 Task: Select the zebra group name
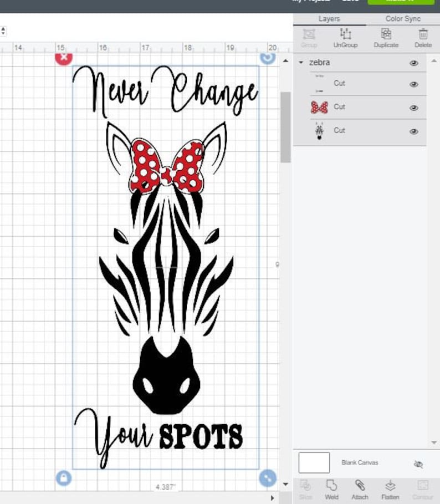coord(319,62)
